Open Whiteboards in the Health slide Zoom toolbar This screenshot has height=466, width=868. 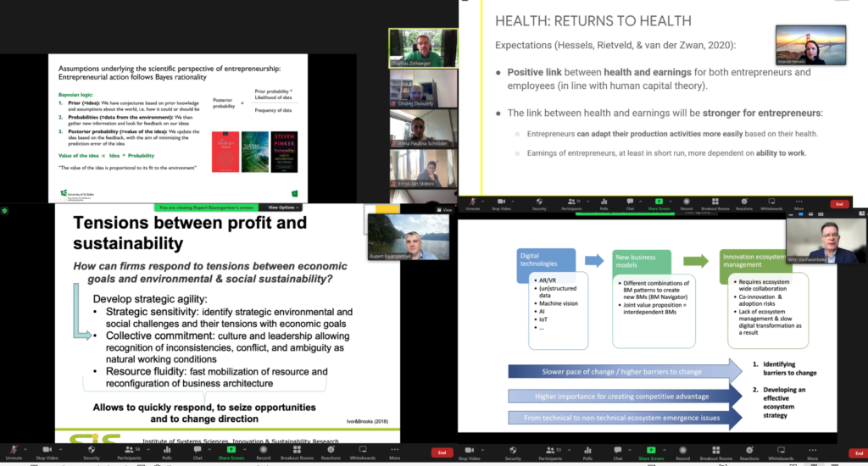coord(771,204)
